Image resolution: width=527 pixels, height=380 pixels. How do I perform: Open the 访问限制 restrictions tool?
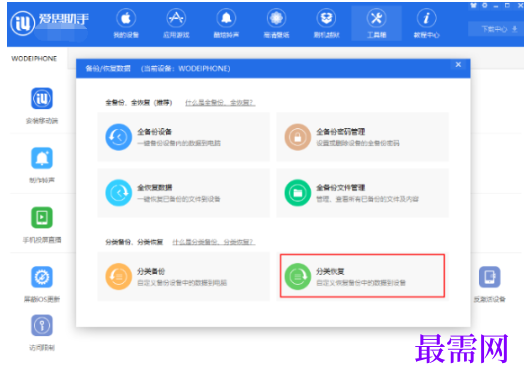tap(42, 333)
